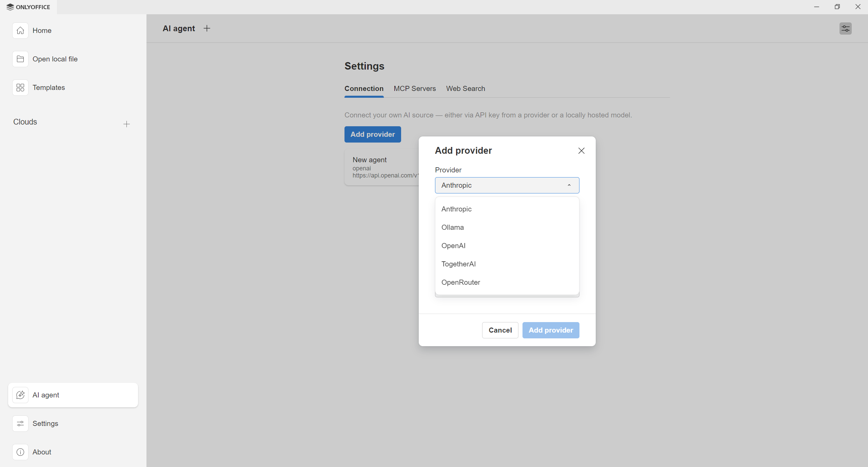Choose TogetherAI as the provider
The image size is (868, 467).
[458, 264]
